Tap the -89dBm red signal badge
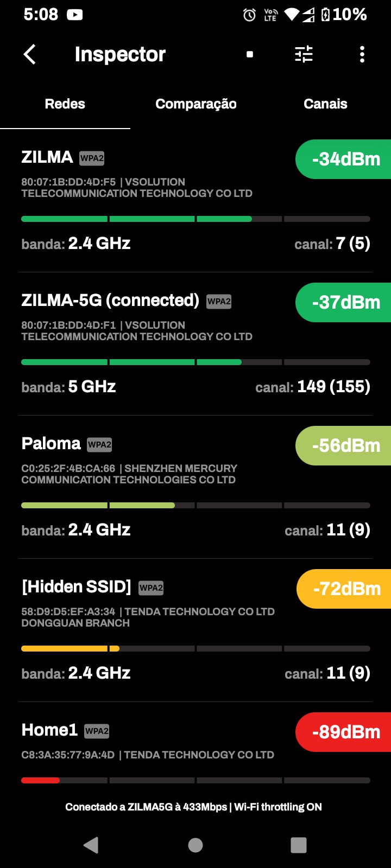This screenshot has height=868, width=391. coord(344,732)
